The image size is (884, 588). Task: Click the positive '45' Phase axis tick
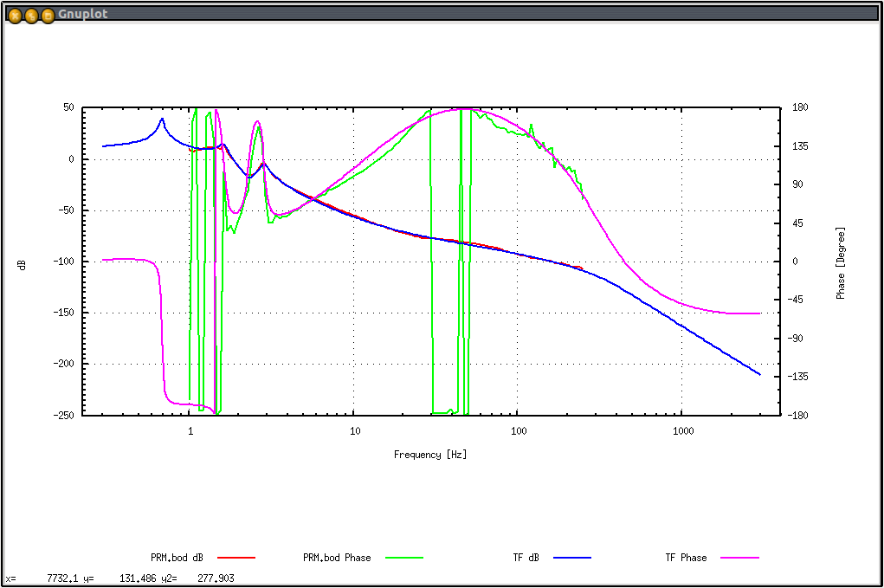tap(797, 223)
